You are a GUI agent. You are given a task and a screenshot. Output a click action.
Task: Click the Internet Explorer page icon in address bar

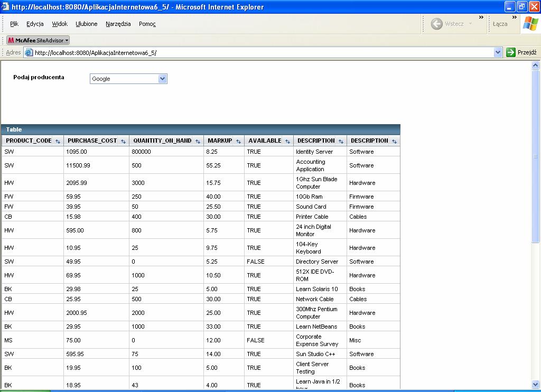[29, 52]
